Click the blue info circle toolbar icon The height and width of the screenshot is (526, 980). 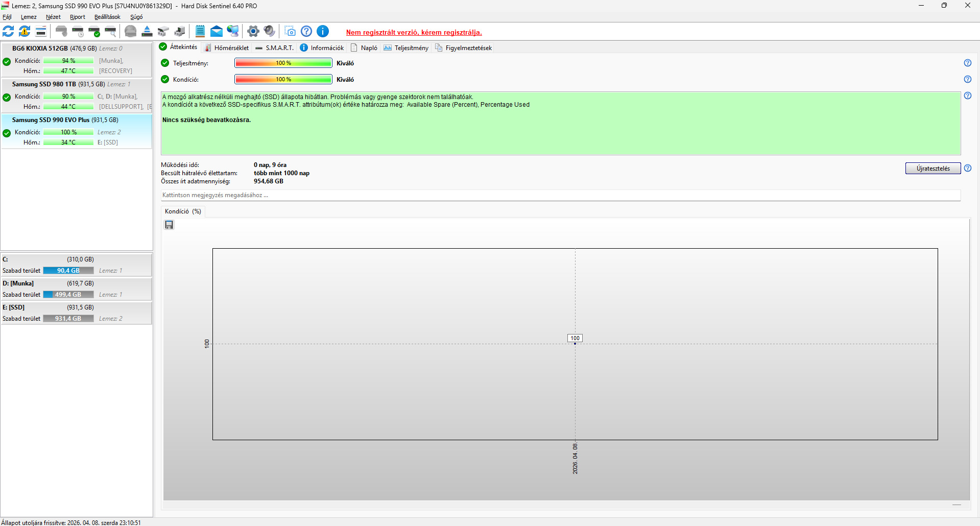323,31
